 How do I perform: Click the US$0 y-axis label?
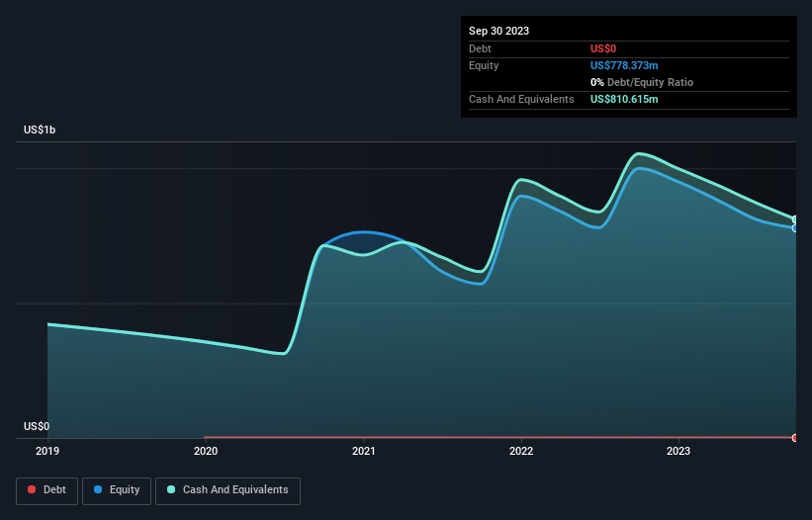[37, 426]
